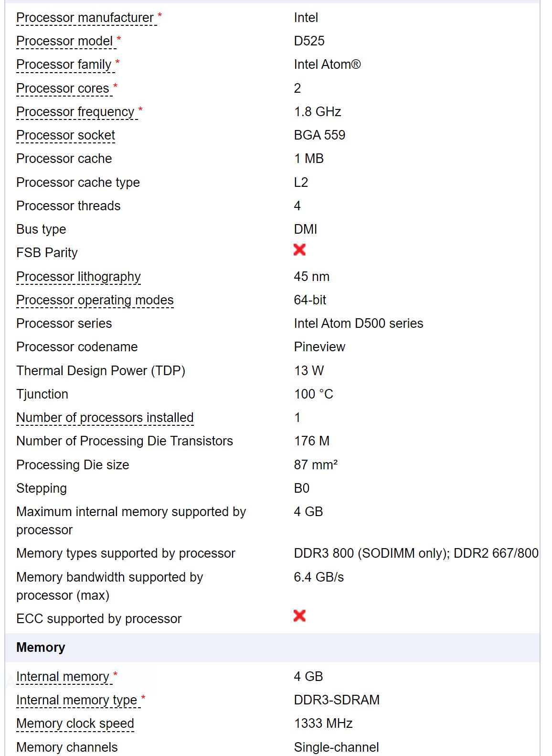Click Number of processors installed link
The image size is (552, 756).
click(105, 418)
